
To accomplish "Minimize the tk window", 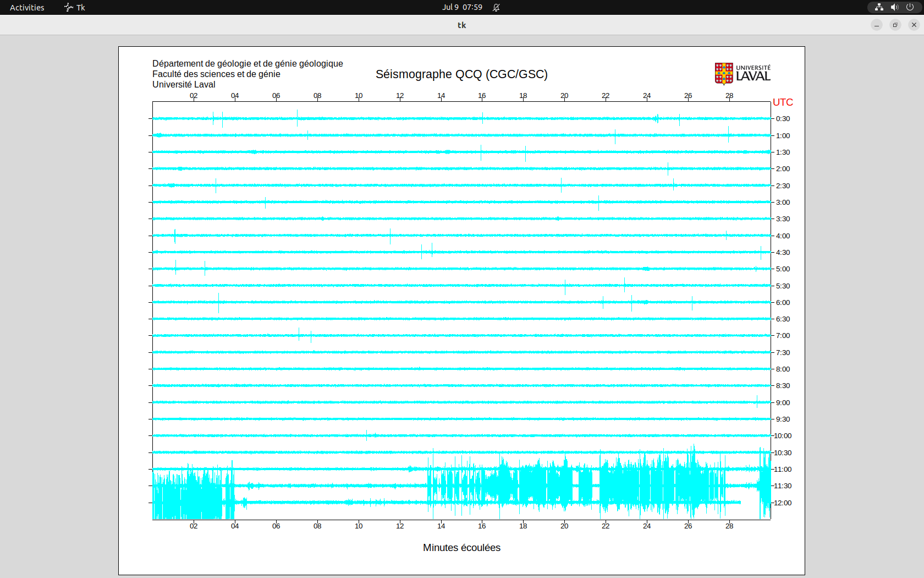I will point(877,25).
